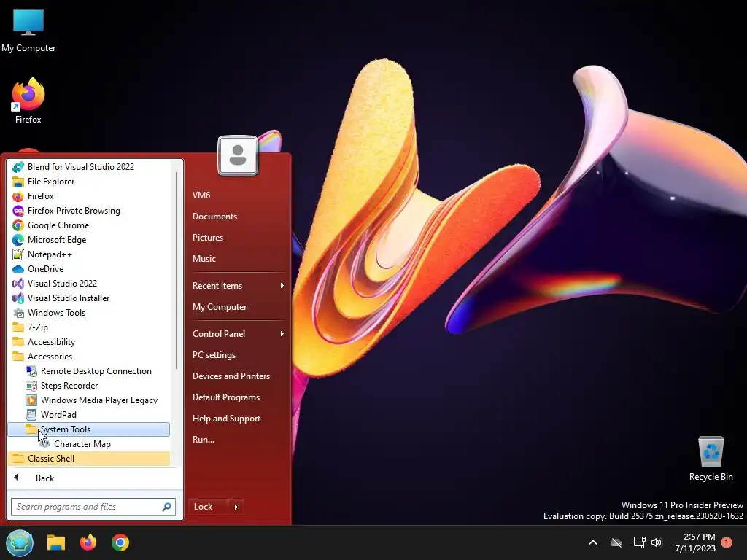Click the search magnifier icon
Screen dimensions: 747x560
coord(166,507)
